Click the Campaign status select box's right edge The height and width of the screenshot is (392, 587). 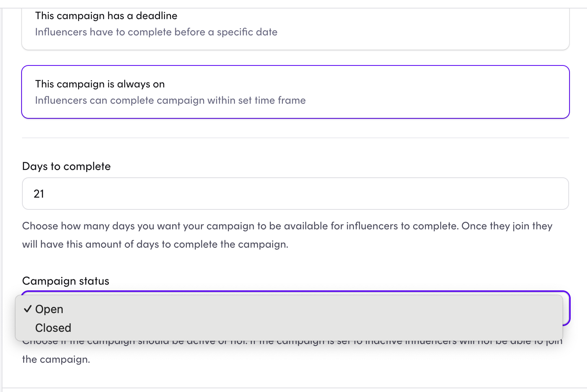coord(566,309)
